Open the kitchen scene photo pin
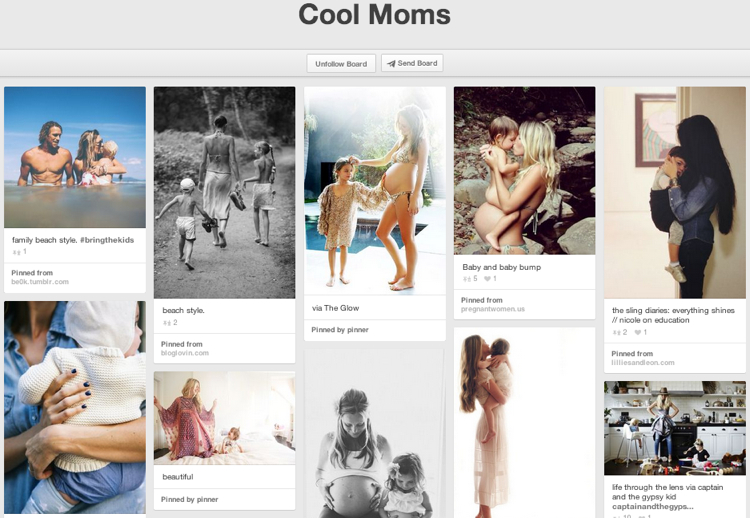The height and width of the screenshot is (518, 750). coord(675,427)
